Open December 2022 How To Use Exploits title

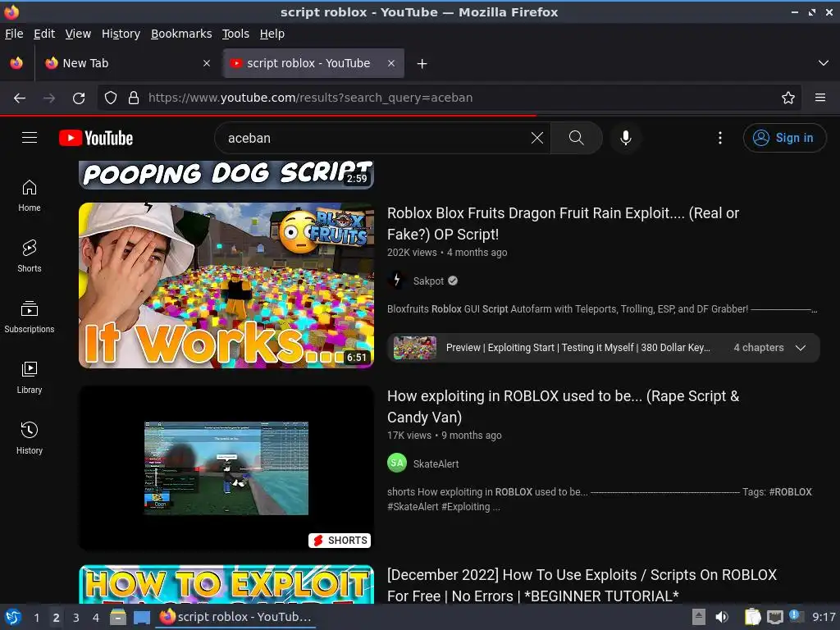pyautogui.click(x=582, y=585)
